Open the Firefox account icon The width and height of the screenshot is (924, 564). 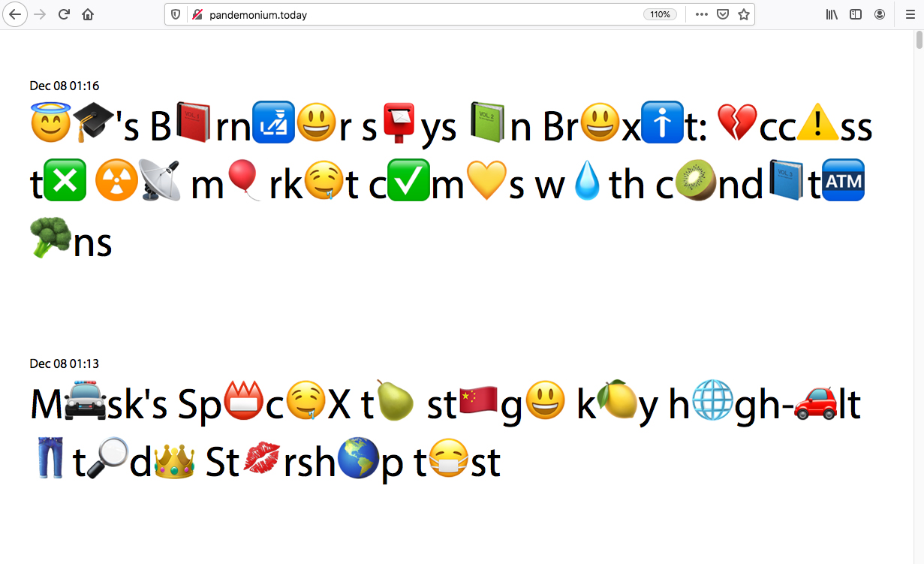pyautogui.click(x=880, y=14)
